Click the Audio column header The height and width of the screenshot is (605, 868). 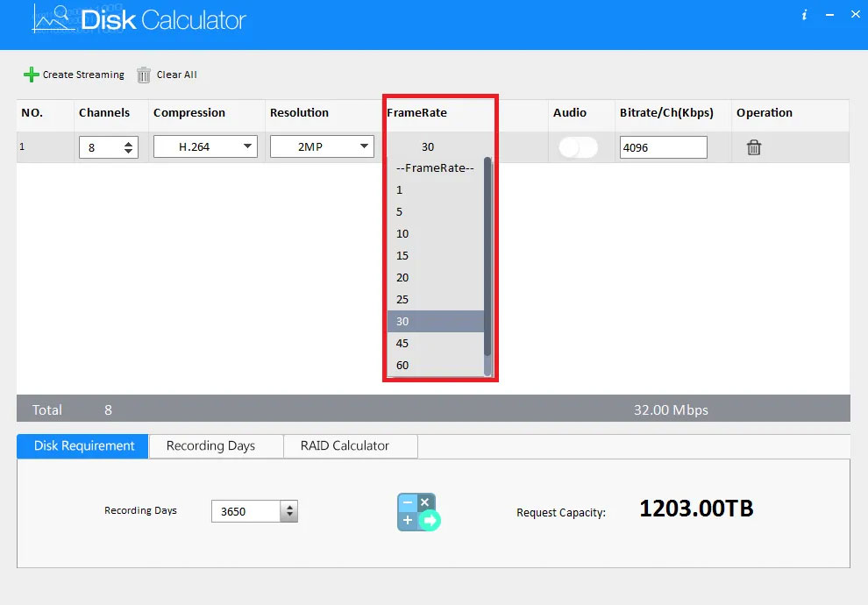tap(570, 112)
